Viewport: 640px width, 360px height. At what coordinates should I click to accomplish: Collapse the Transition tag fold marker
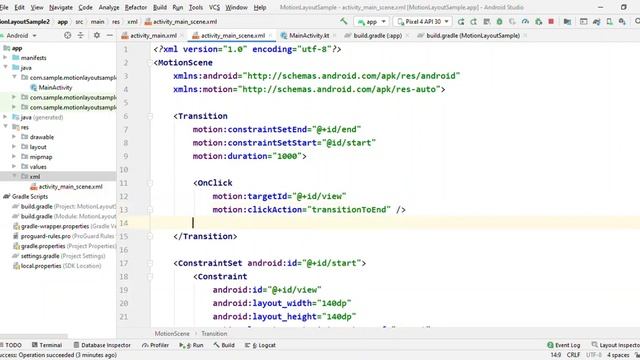pos(150,116)
